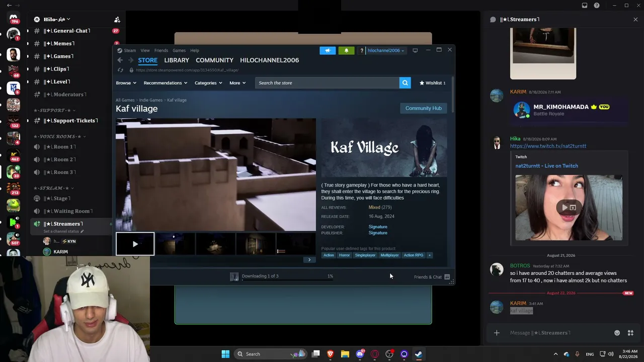Expand the More dropdown in Steam store
Image resolution: width=644 pixels, height=362 pixels.
[x=237, y=83]
